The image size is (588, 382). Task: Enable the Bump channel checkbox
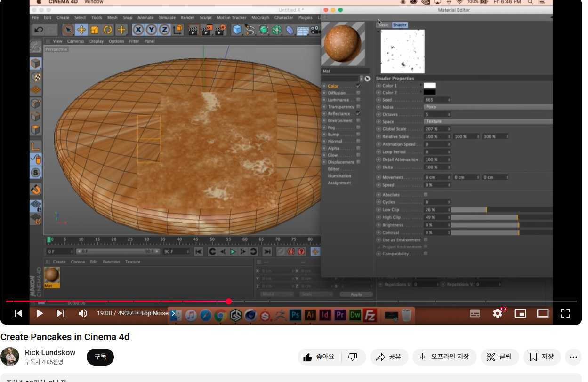[x=358, y=135]
